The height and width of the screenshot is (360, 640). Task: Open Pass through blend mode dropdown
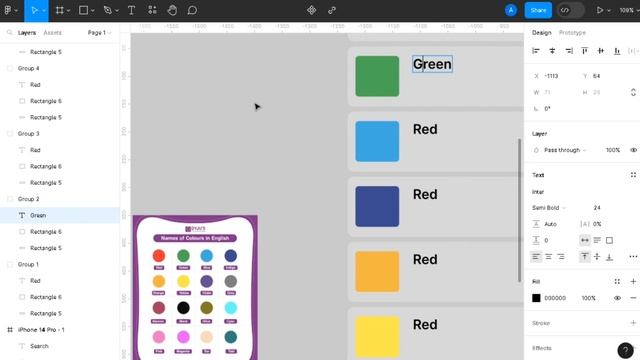pos(565,150)
